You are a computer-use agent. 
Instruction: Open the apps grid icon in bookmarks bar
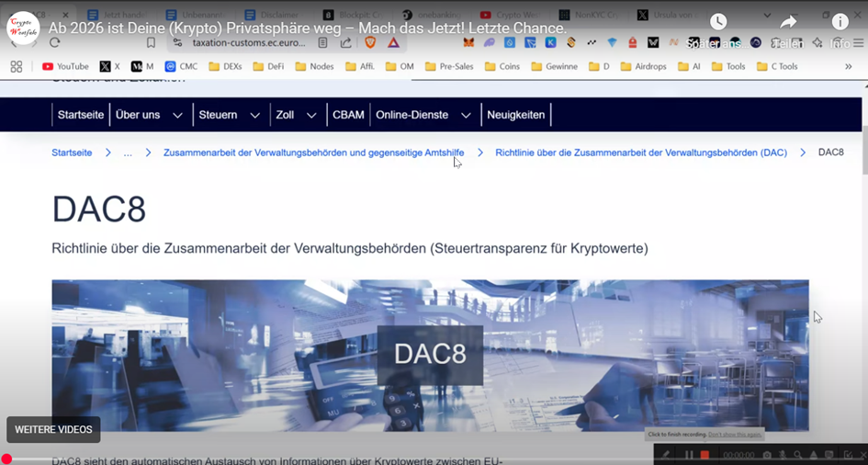click(x=16, y=66)
